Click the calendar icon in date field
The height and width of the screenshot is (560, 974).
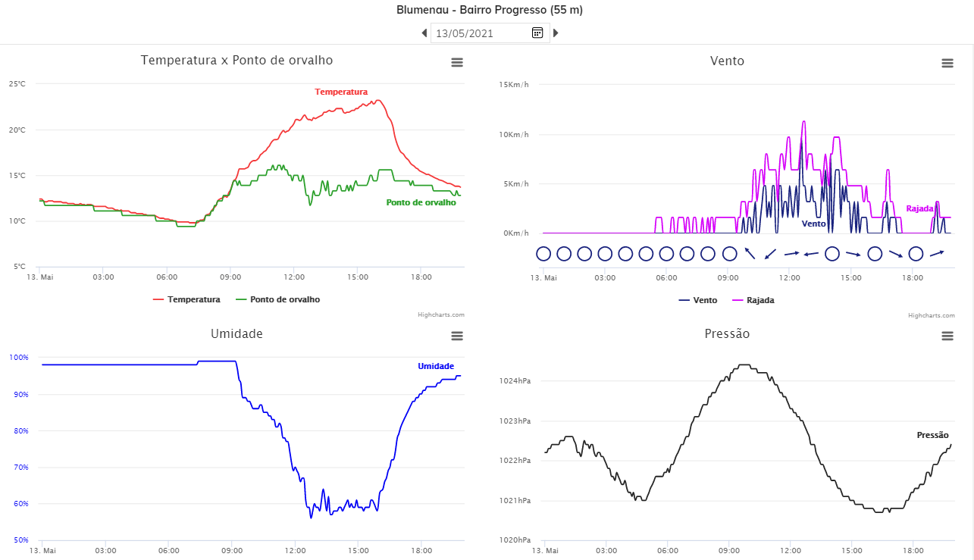point(537,33)
